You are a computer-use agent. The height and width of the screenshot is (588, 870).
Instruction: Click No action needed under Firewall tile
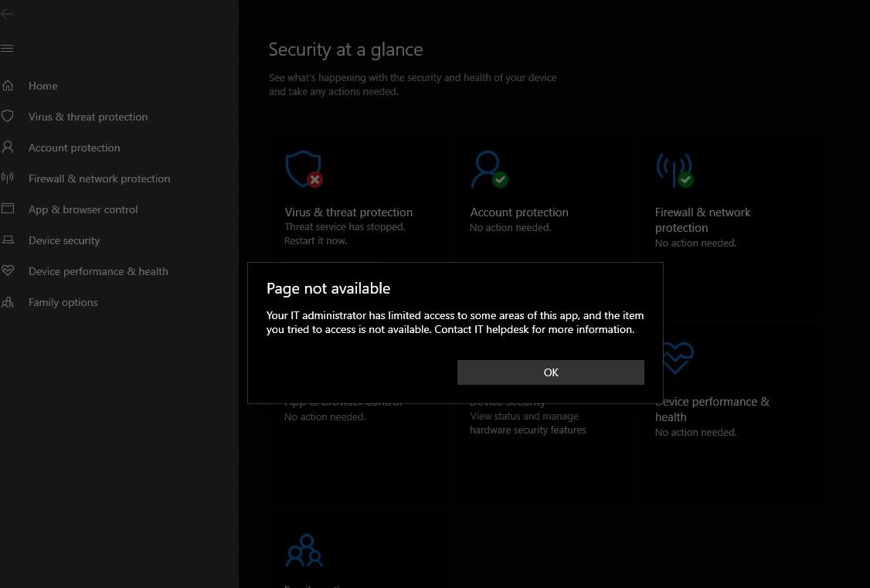coord(696,243)
